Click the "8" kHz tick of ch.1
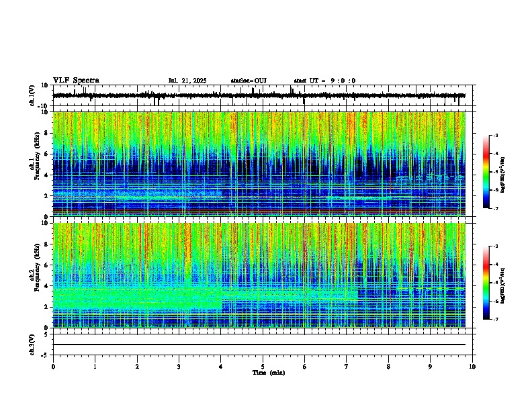The width and height of the screenshot is (532, 411). click(46, 133)
